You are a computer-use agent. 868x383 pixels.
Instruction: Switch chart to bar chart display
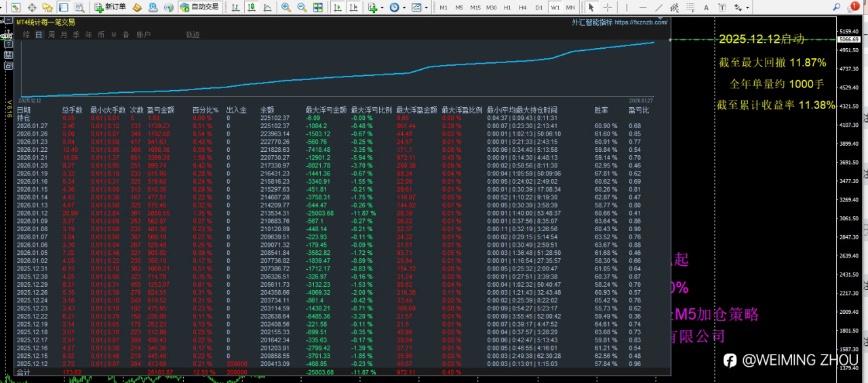235,7
